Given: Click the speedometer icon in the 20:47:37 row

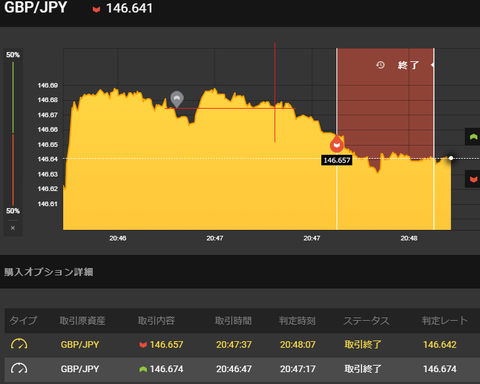Looking at the screenshot, I should 19,344.
